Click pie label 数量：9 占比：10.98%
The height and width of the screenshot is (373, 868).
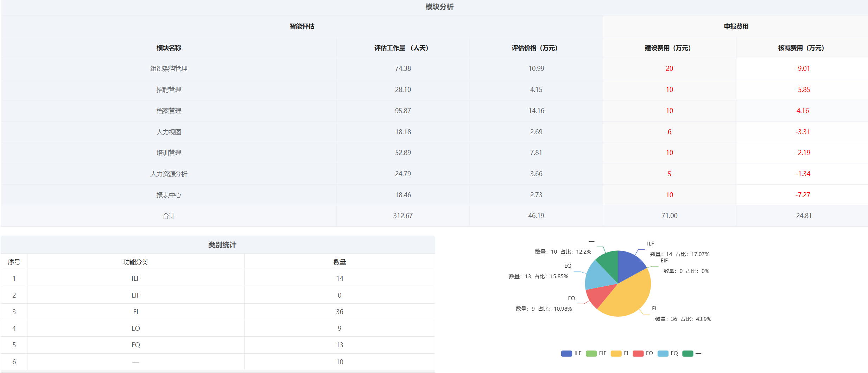click(544, 309)
